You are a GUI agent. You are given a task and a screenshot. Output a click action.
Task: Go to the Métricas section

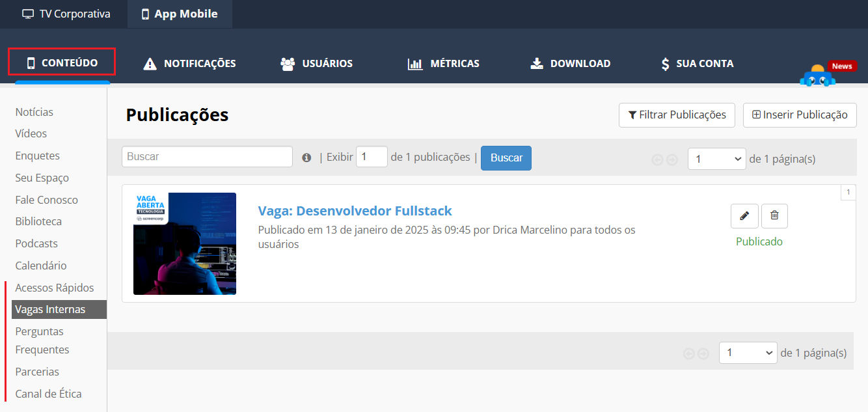pyautogui.click(x=444, y=63)
